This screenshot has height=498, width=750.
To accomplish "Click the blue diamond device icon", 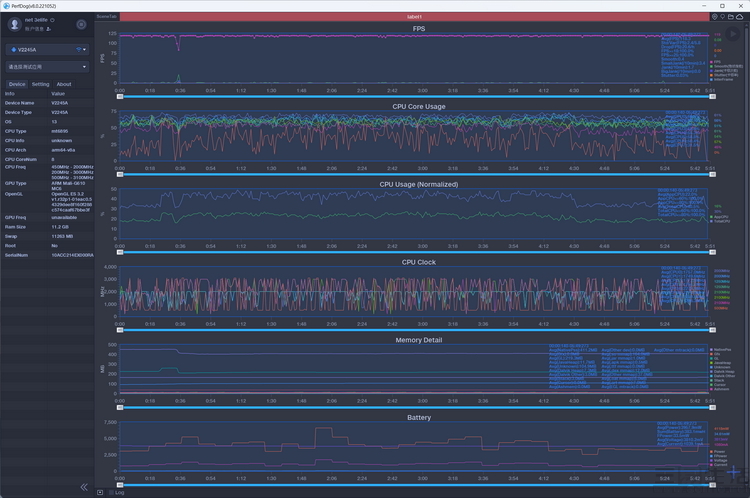I will [x=13, y=49].
